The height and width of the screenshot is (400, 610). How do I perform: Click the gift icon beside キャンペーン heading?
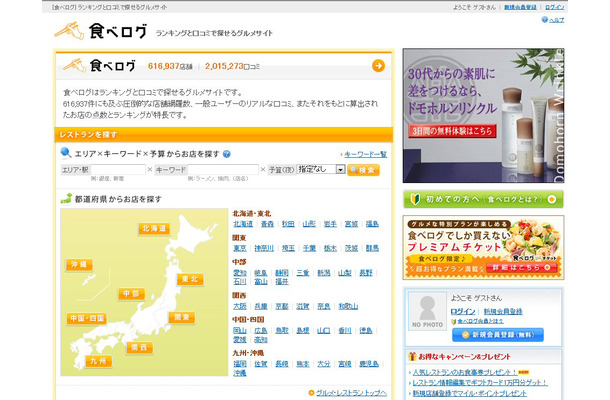tap(412, 356)
